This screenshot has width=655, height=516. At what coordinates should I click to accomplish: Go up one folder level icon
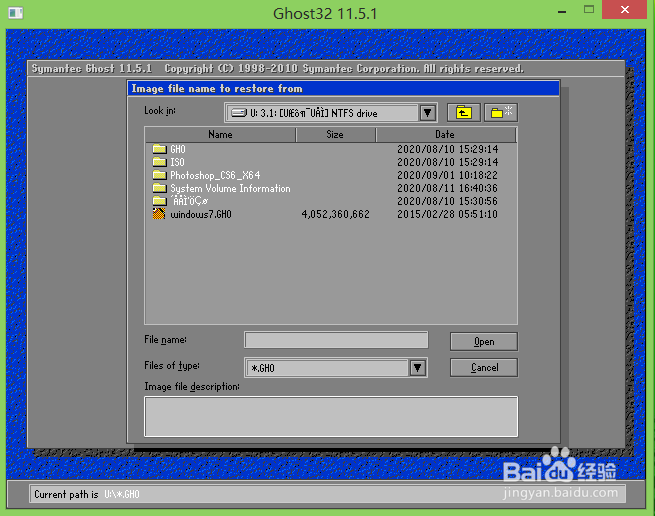click(x=463, y=113)
